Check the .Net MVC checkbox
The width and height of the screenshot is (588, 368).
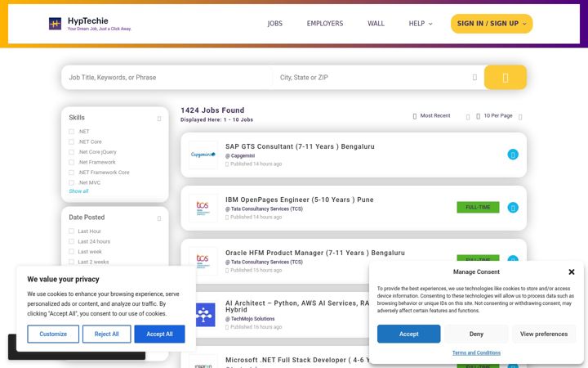pos(71,182)
